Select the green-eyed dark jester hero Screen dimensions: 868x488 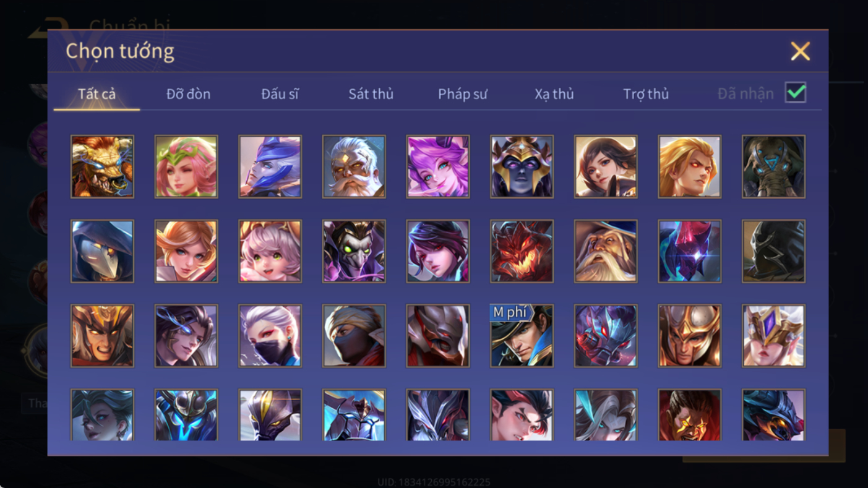click(x=354, y=252)
